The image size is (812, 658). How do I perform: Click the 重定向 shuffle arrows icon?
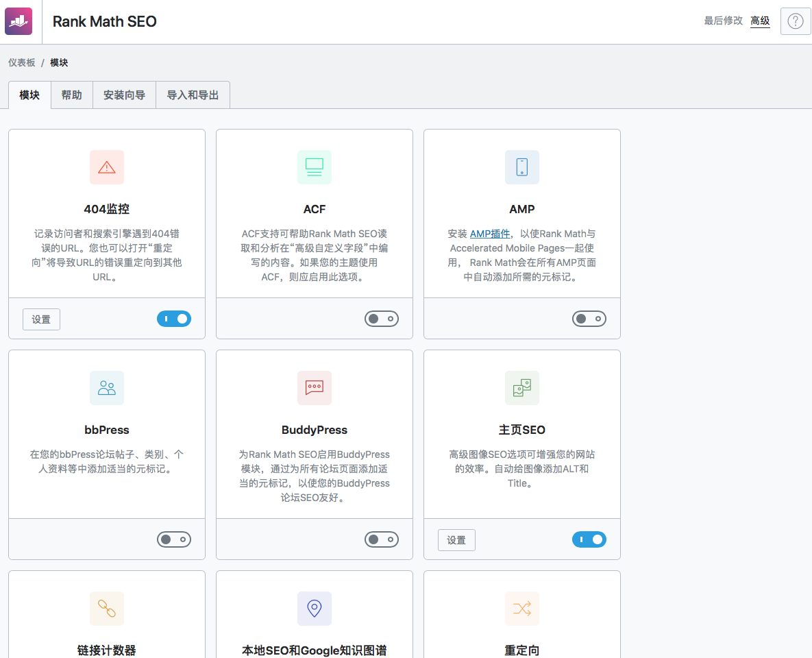point(522,609)
